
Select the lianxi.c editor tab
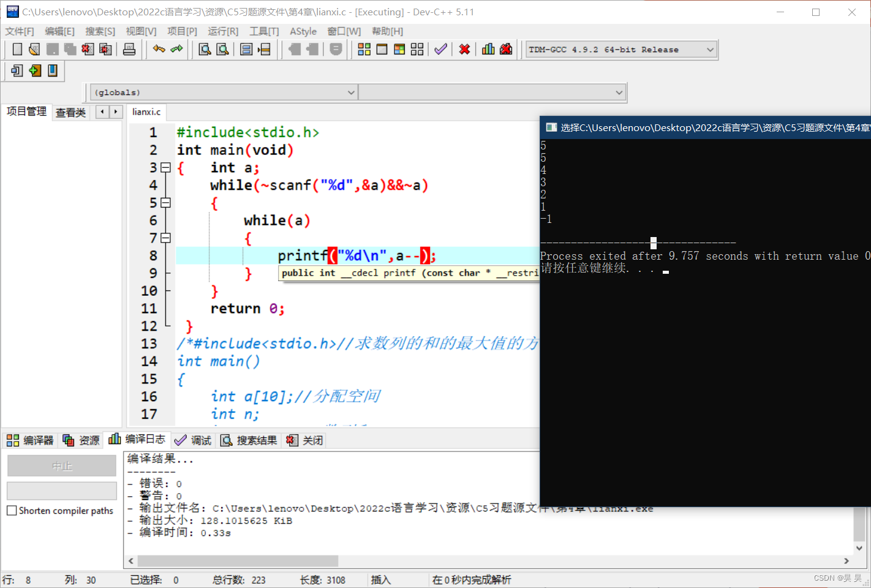[x=146, y=111]
